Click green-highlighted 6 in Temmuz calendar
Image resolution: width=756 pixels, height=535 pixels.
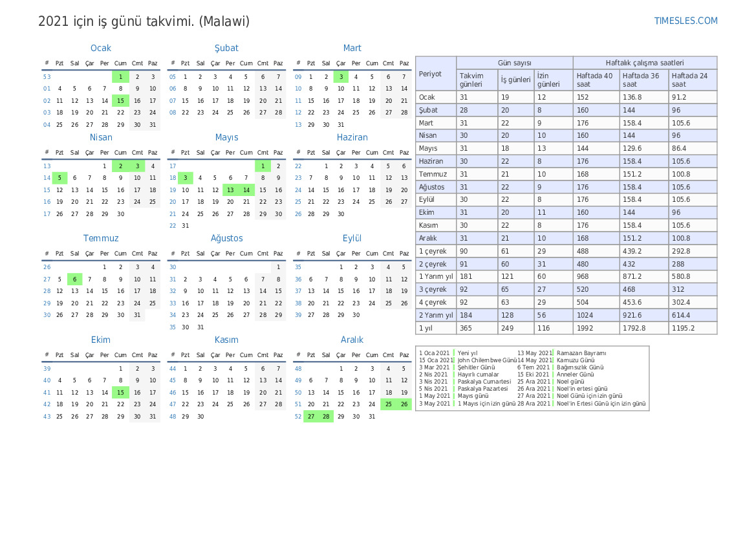click(74, 279)
